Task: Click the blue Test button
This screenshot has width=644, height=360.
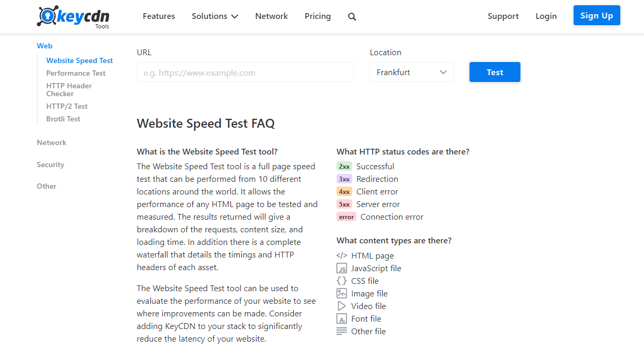Action: point(494,72)
